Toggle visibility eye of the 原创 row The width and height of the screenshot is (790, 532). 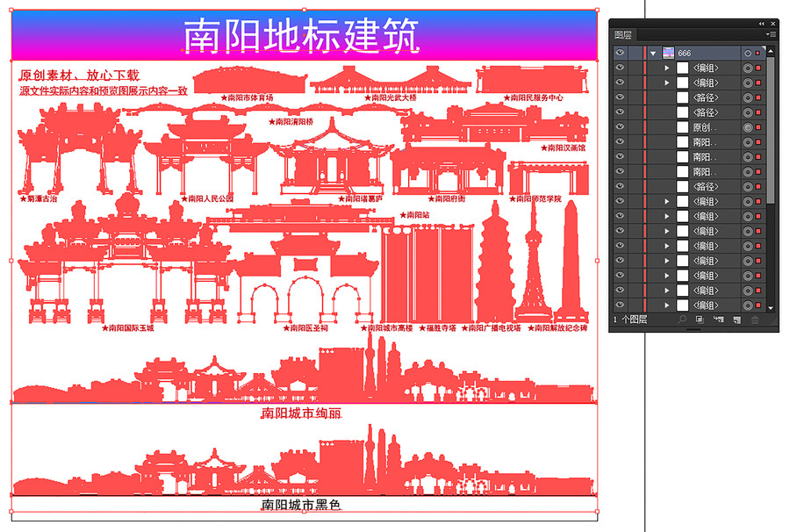coord(620,126)
